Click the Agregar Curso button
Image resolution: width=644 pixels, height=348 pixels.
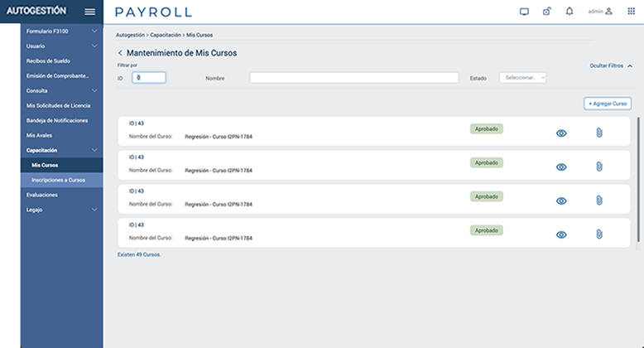[x=608, y=104]
